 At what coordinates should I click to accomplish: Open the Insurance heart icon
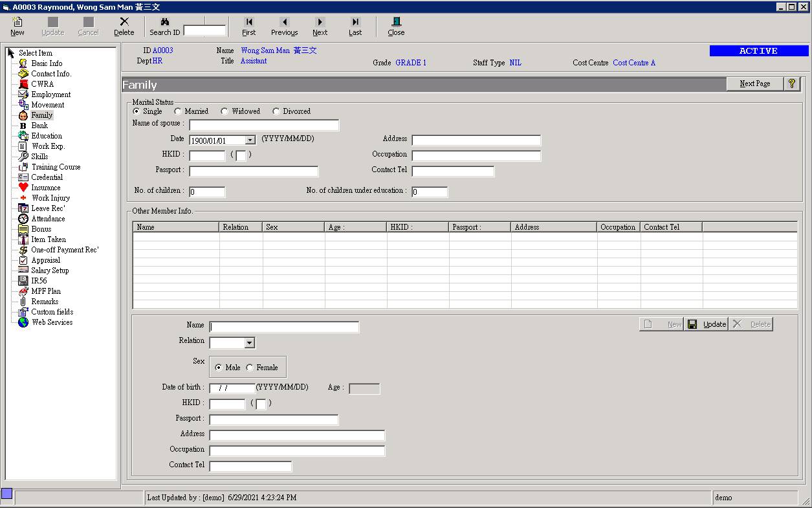pyautogui.click(x=23, y=188)
